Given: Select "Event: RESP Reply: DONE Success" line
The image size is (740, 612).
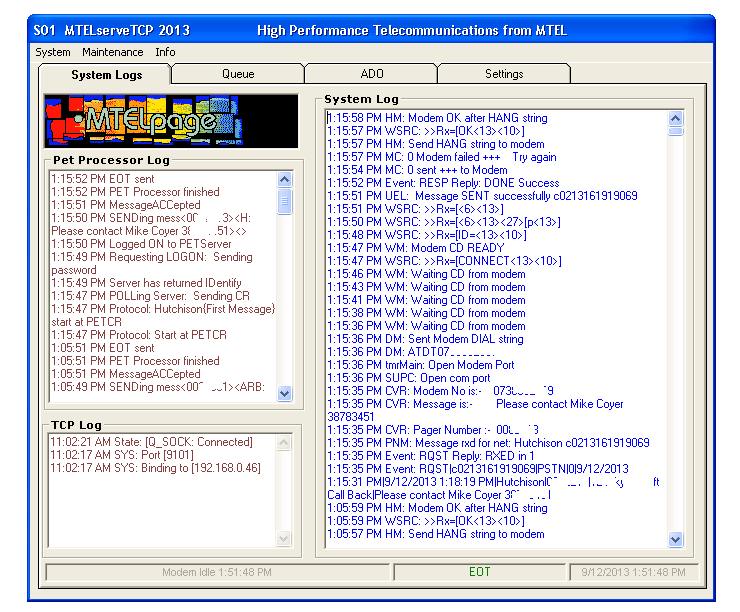Looking at the screenshot, I should coord(443,183).
